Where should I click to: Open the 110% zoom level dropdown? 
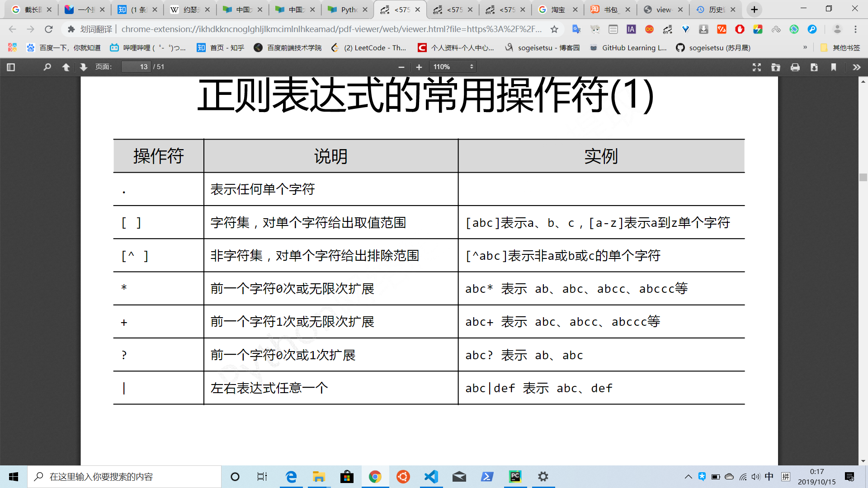tap(453, 67)
